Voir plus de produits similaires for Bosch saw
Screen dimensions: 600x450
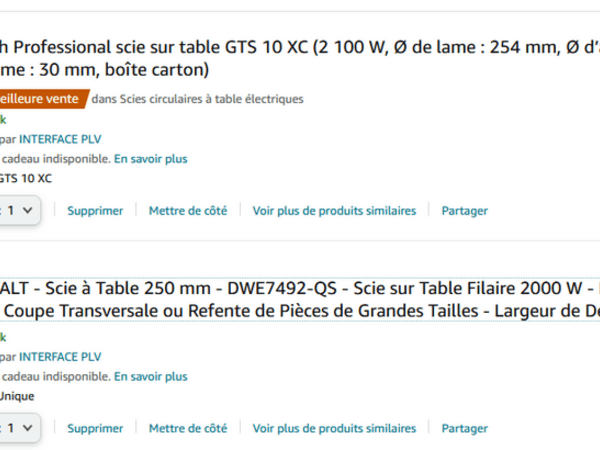pyautogui.click(x=334, y=211)
